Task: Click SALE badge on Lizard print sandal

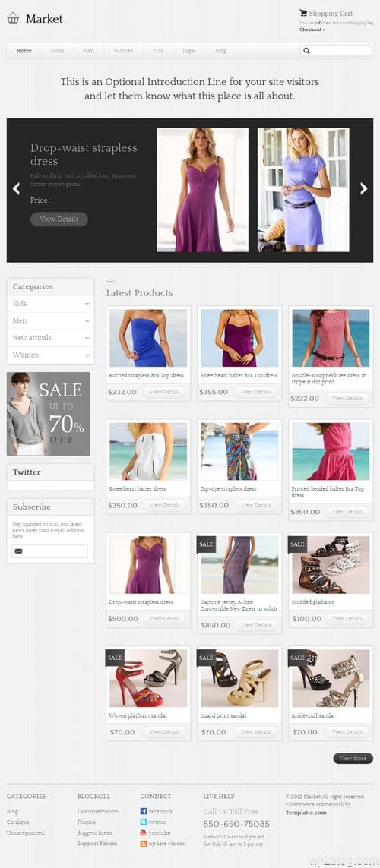Action: coord(206,658)
